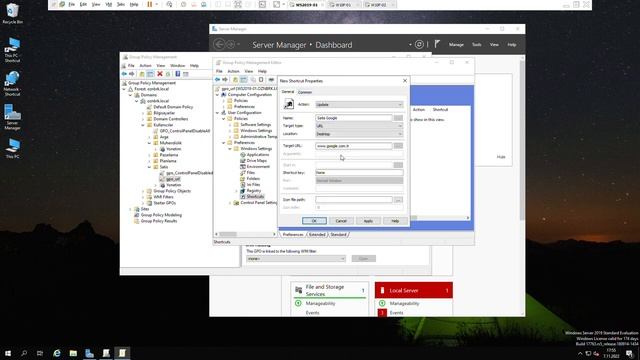Click help icon in Group Policy Management toolbar
The height and width of the screenshot is (360, 640).
(x=178, y=74)
